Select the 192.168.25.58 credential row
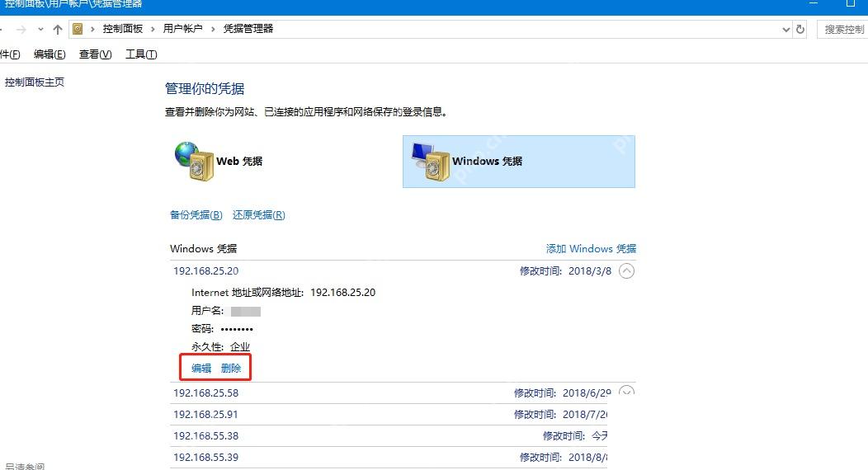Image resolution: width=868 pixels, height=470 pixels. pos(403,393)
